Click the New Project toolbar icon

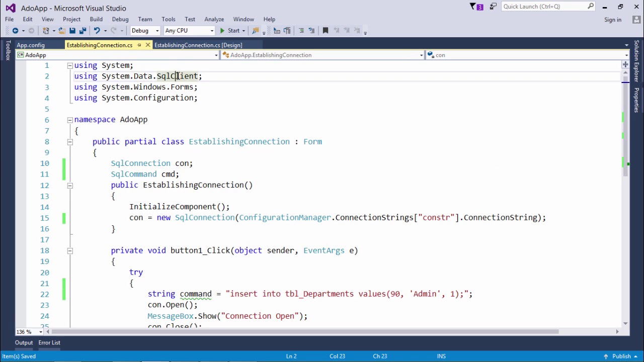[46, 31]
